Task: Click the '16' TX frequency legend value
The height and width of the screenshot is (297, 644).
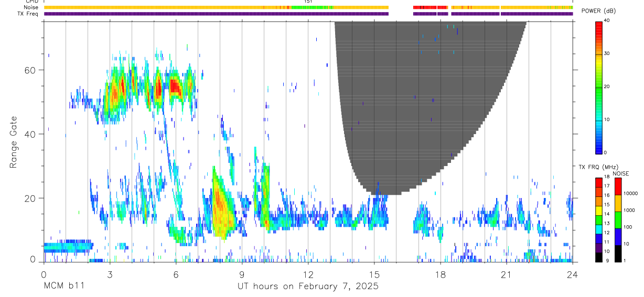Action: tap(607, 195)
